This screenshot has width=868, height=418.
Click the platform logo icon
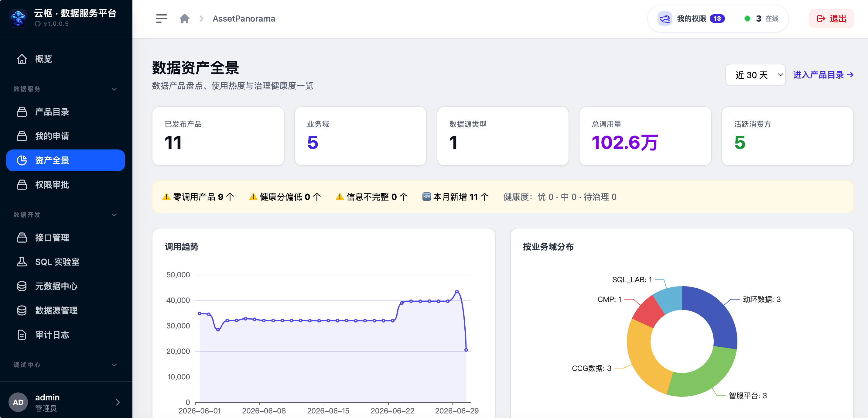click(18, 18)
